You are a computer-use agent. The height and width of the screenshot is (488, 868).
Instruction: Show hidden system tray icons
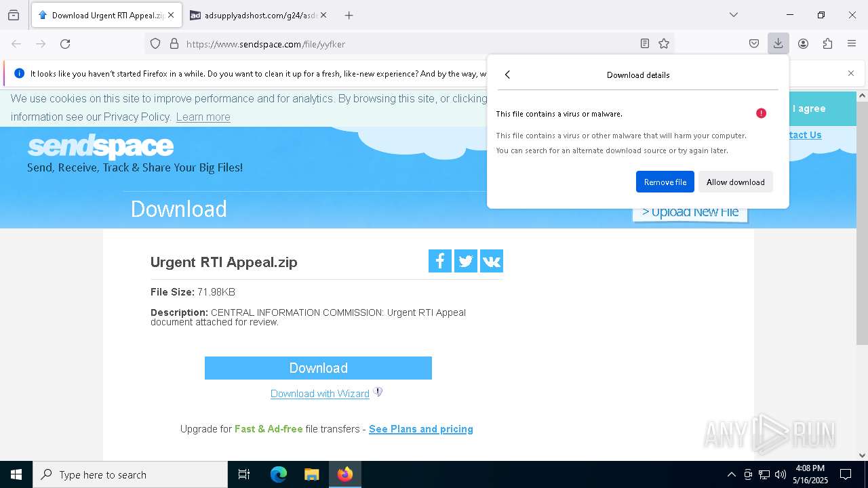point(731,474)
